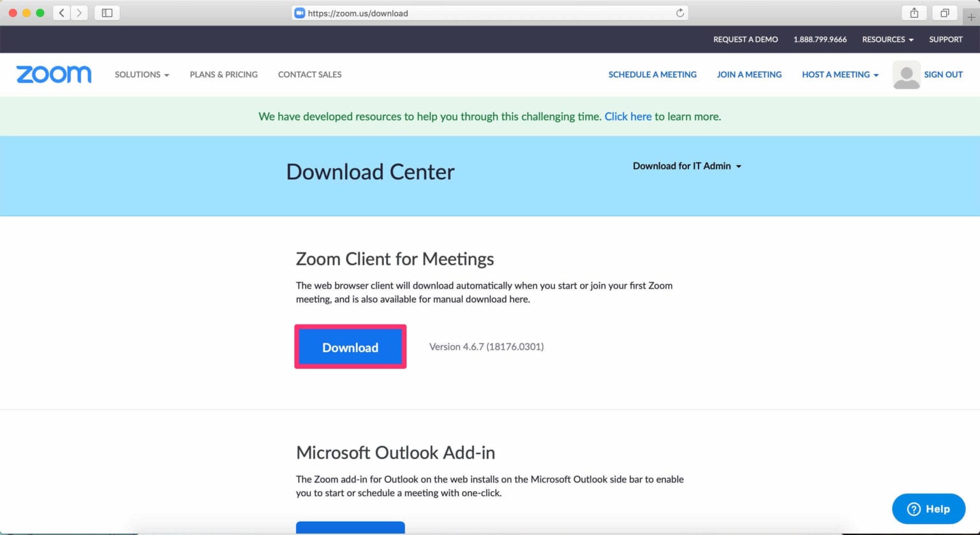The width and height of the screenshot is (980, 535).
Task: Open Download for IT Admin dropdown
Action: (687, 166)
